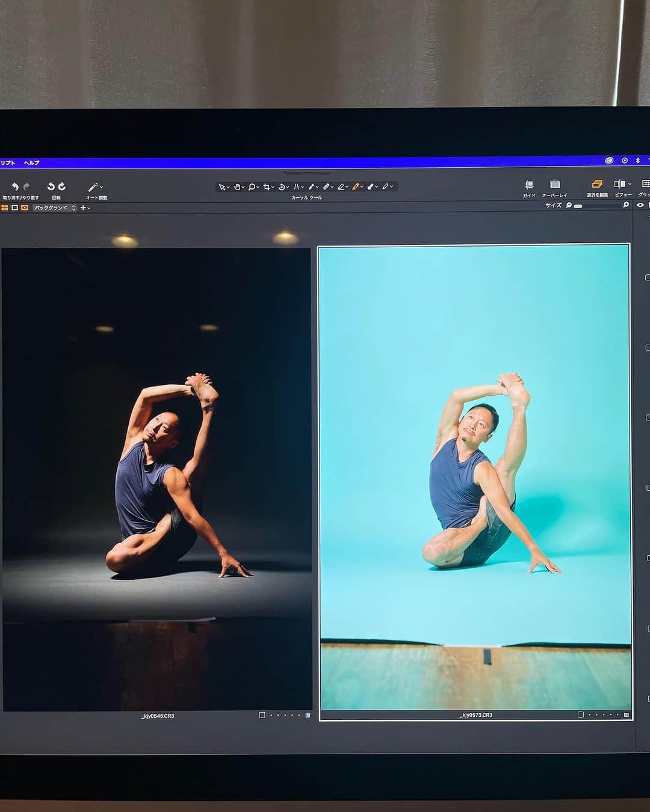650x812 pixels.
Task: Select the Pan hand tool
Action: tap(237, 187)
